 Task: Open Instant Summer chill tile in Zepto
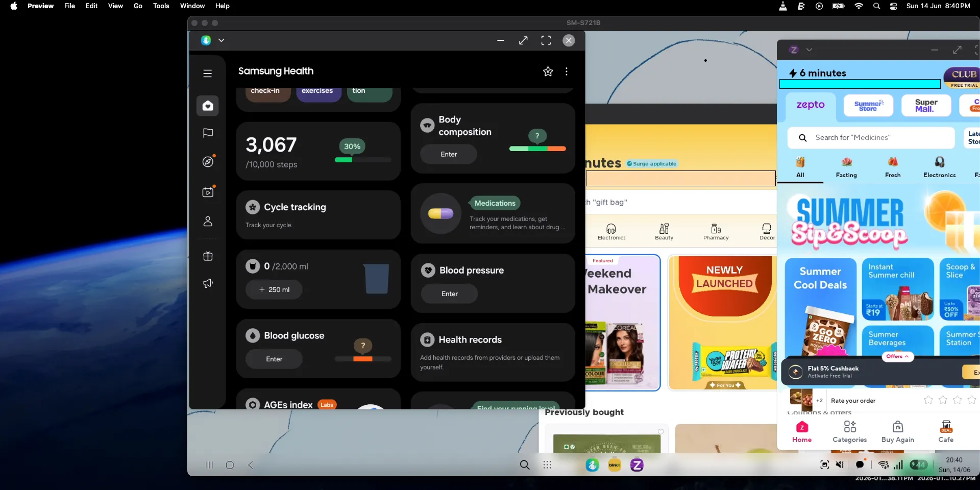tap(898, 289)
